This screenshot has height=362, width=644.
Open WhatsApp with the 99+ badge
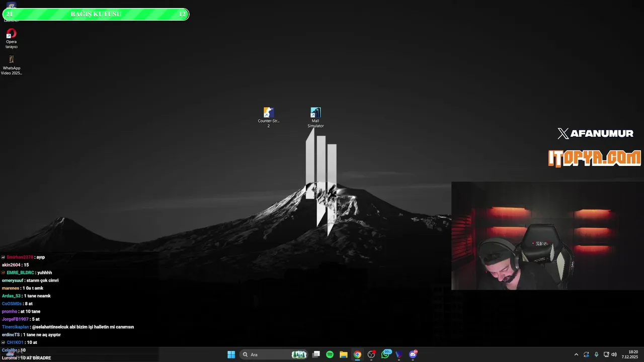386,354
